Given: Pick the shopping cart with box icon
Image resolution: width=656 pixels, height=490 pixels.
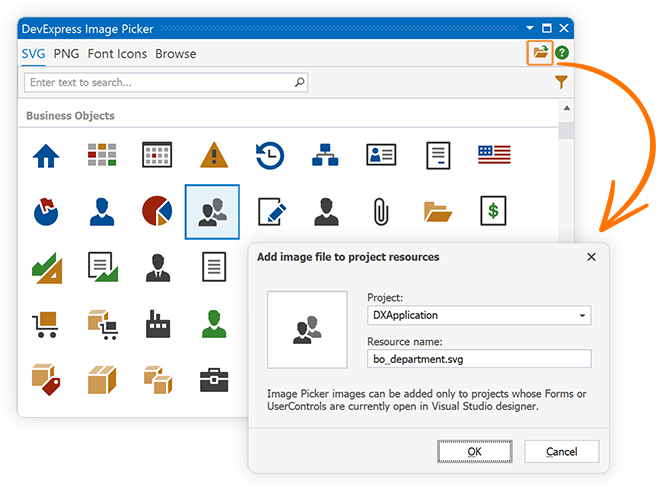Looking at the screenshot, I should point(45,324).
